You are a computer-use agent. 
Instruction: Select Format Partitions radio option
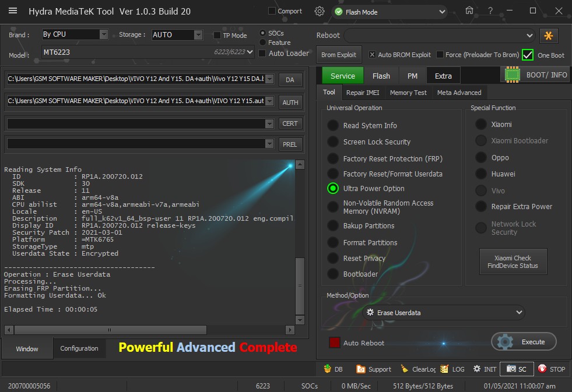[333, 243]
